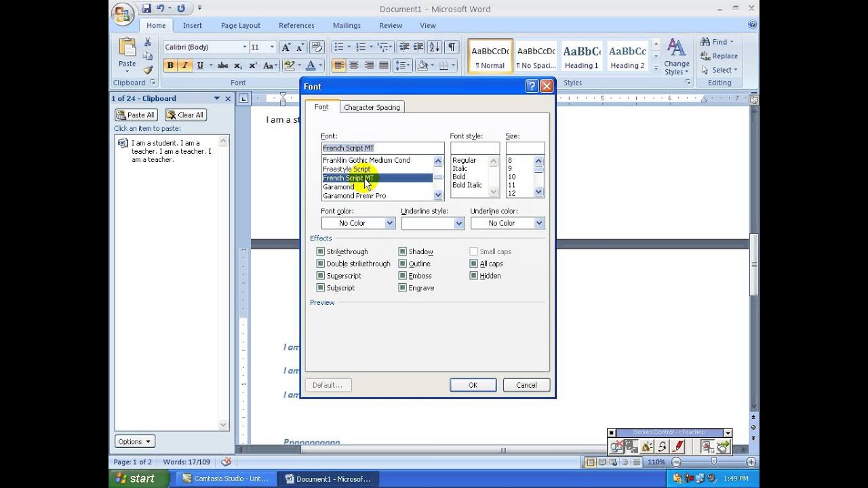Apply ribbon Subscript x₂ icon
The width and height of the screenshot is (868, 488).
(238, 66)
